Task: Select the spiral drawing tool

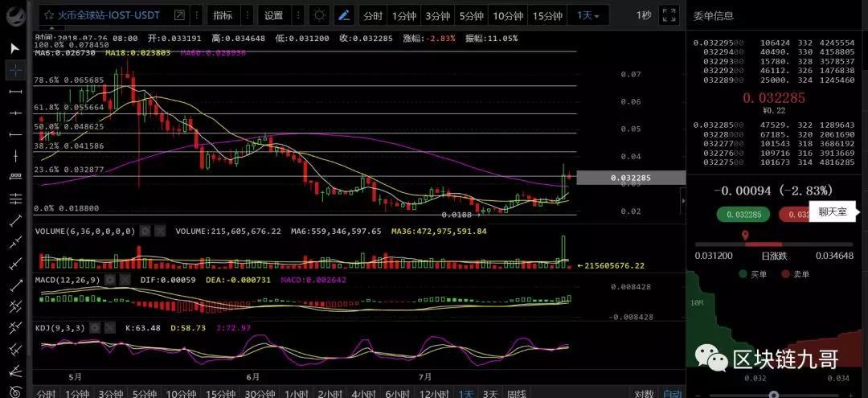Action: point(15,392)
